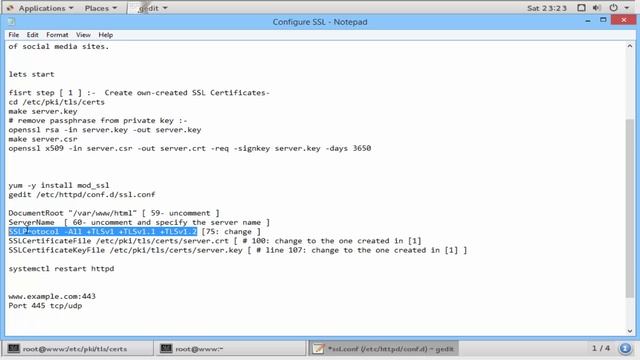Click the ServerName line
Screen dimensions: 640x360
point(139,222)
